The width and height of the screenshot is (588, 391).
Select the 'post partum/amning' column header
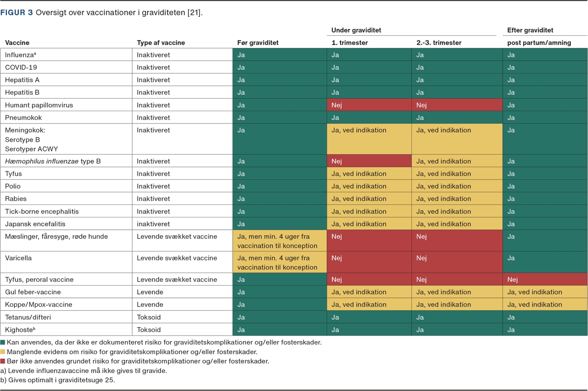point(539,43)
